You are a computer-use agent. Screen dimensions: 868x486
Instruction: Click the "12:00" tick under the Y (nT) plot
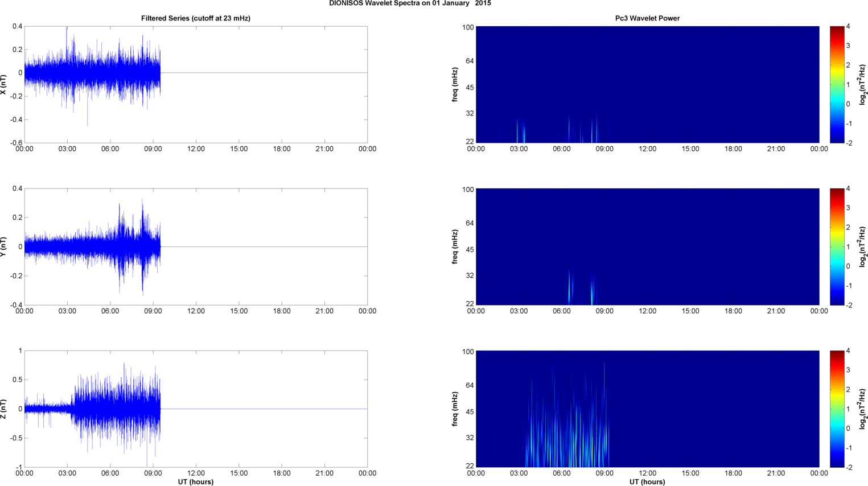(196, 311)
